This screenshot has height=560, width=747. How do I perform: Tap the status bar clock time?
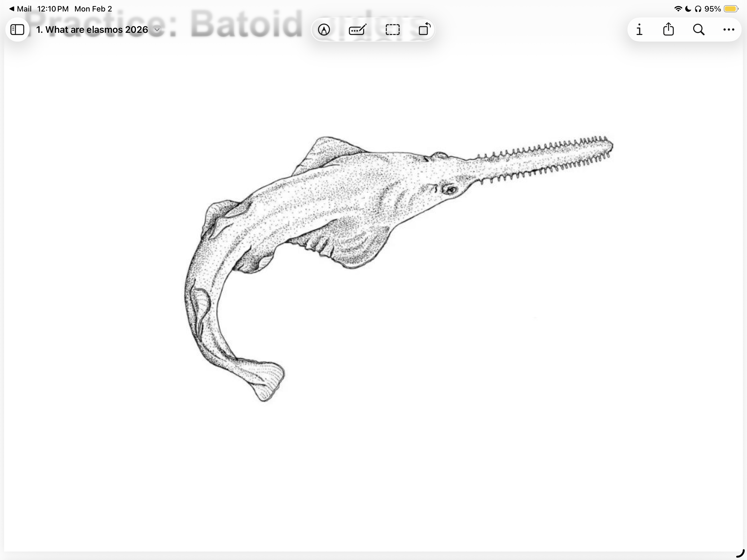53,9
